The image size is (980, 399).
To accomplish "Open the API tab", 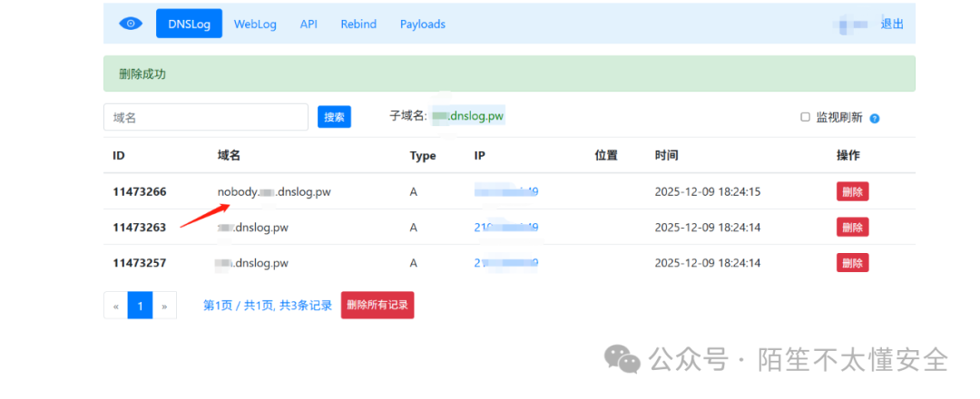I will tap(309, 24).
